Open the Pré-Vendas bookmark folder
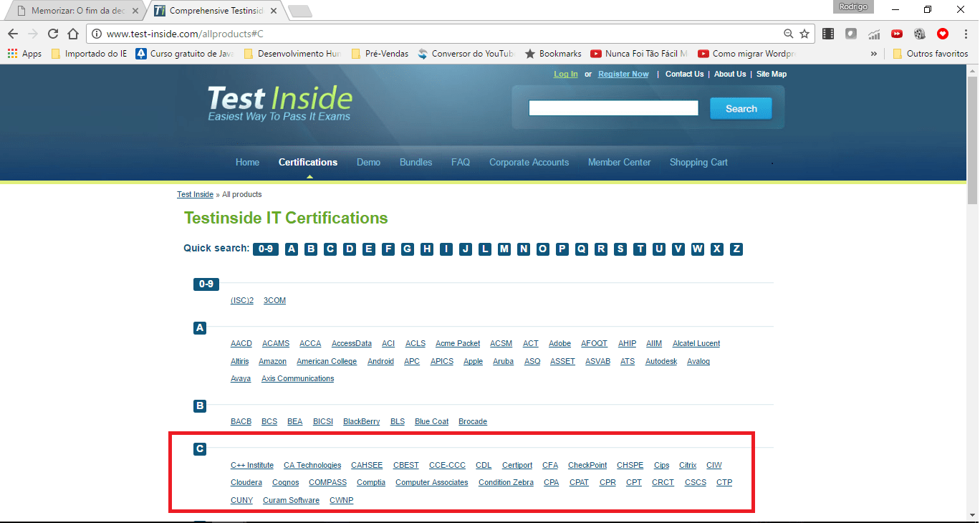Viewport: 980px width, 523px height. pyautogui.click(x=380, y=54)
